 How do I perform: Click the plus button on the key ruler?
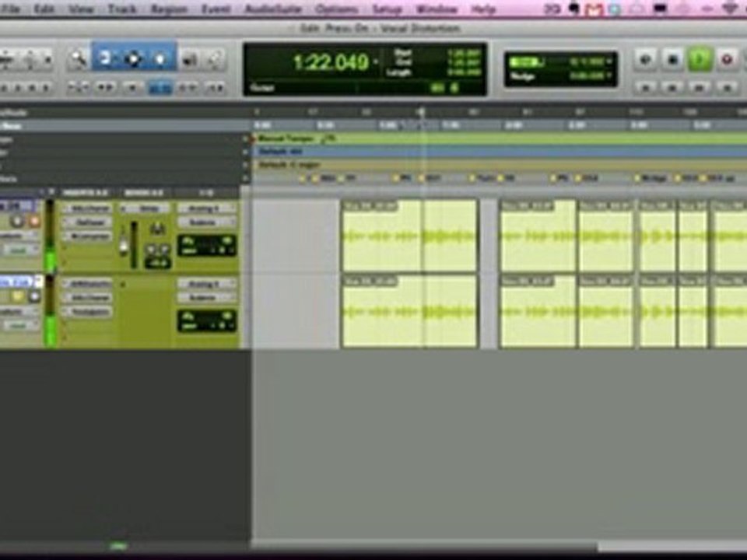coord(246,165)
